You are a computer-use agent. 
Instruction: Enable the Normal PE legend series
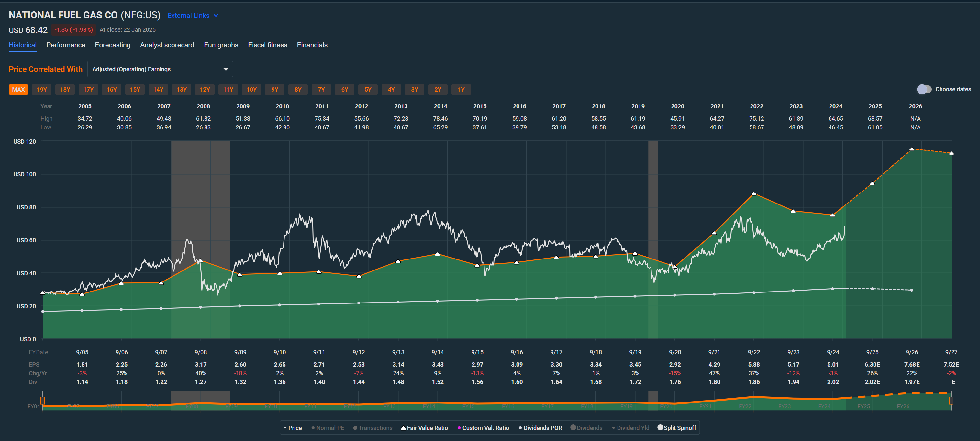[328, 428]
